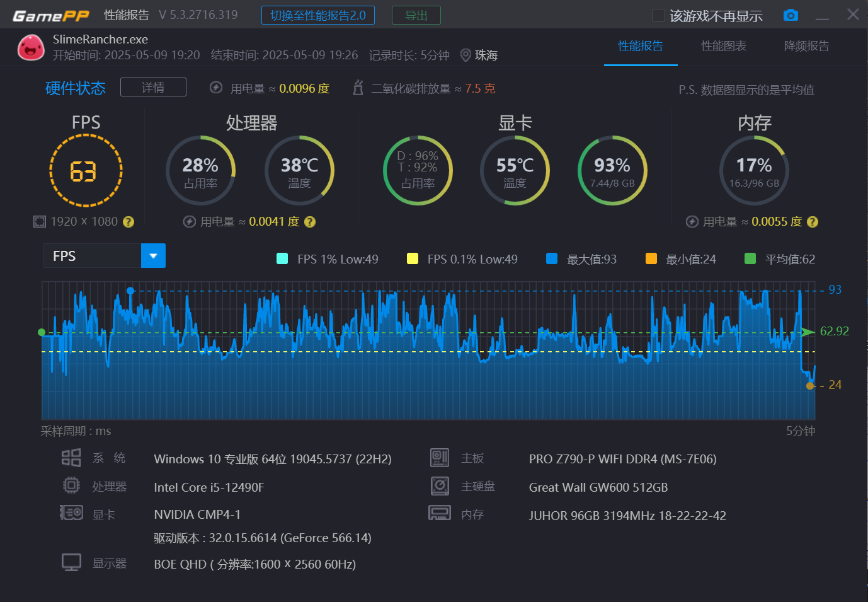
Task: Click the SlimeRancher game icon
Action: pos(31,47)
